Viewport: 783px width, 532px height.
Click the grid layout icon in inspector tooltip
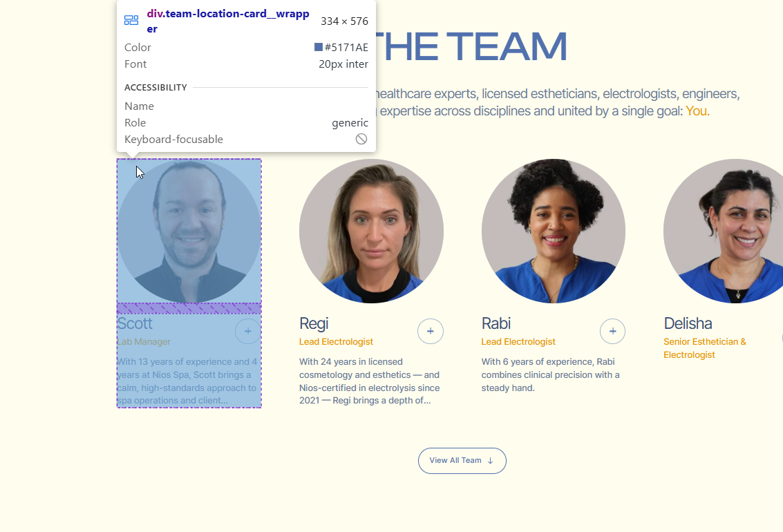(x=131, y=20)
